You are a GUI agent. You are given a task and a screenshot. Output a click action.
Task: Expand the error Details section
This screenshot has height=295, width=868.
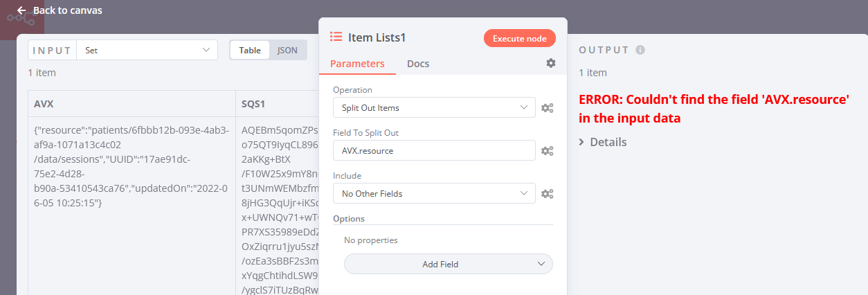pos(603,142)
